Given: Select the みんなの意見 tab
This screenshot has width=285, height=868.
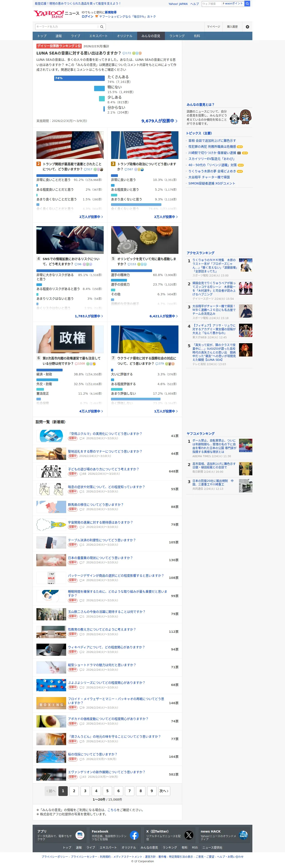Looking at the screenshot, I should tap(151, 36).
